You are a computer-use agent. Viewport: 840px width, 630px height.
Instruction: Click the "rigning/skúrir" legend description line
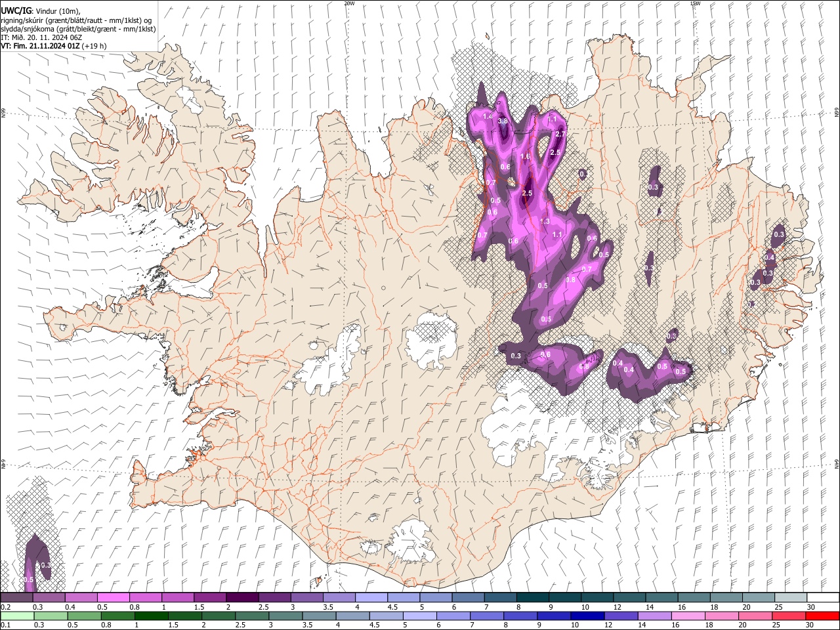coord(75,20)
